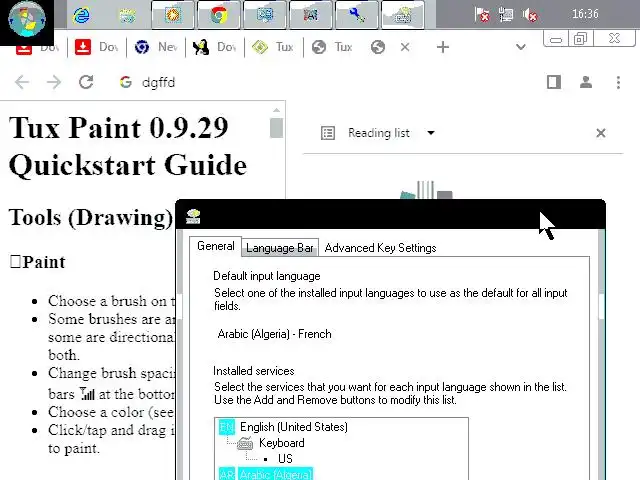
Task: Open the wrench tool taskbar item
Action: 357,15
